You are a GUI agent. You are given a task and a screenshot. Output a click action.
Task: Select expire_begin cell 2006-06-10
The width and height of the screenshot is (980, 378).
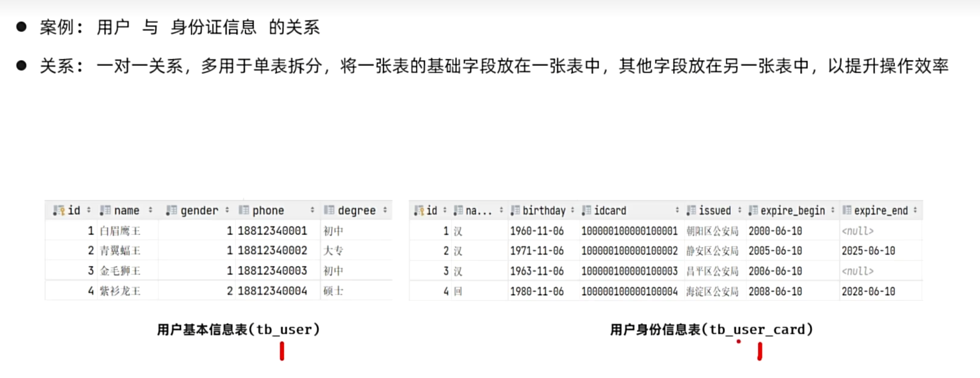point(775,271)
